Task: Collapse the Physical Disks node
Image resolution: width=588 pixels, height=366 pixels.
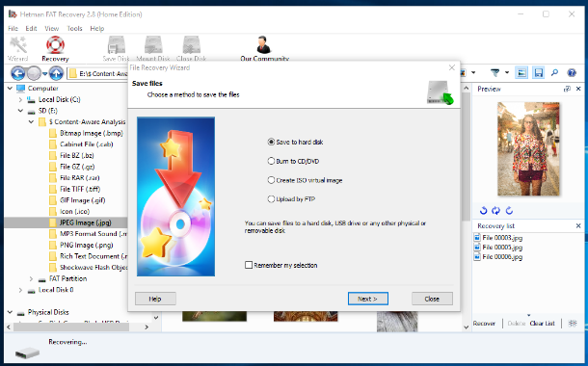Action: click(x=10, y=312)
